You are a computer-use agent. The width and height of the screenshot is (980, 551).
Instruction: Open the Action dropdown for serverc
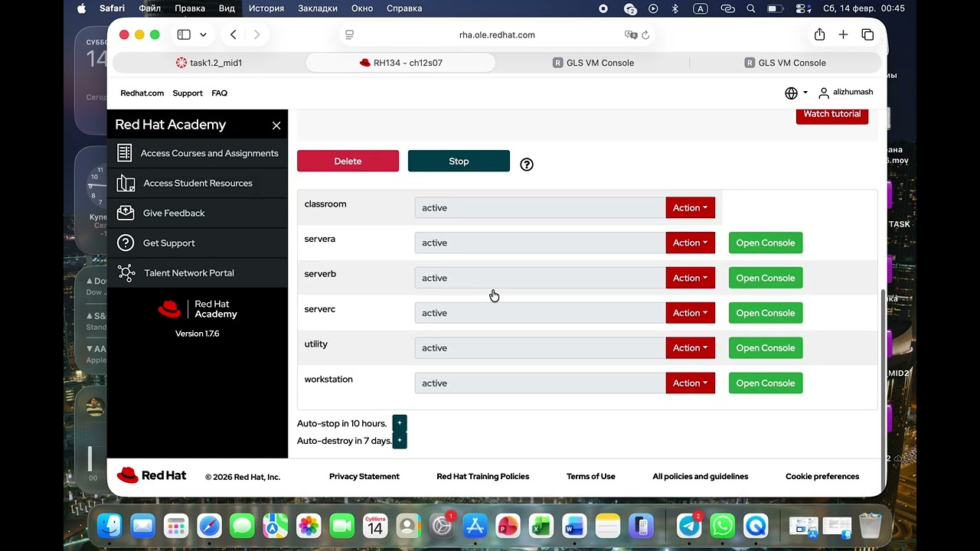[x=690, y=313]
